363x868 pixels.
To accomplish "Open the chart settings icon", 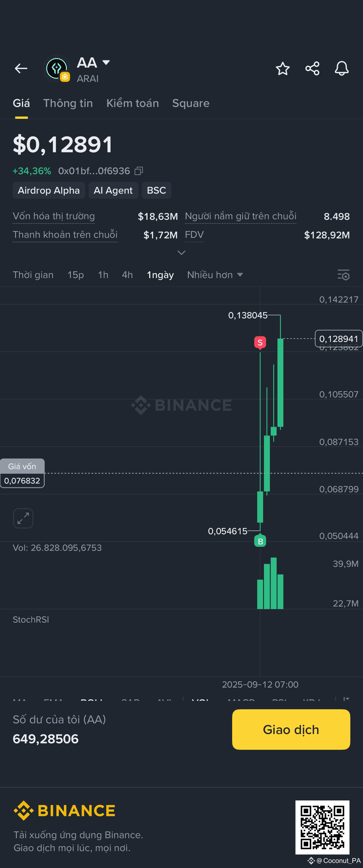I will [344, 275].
